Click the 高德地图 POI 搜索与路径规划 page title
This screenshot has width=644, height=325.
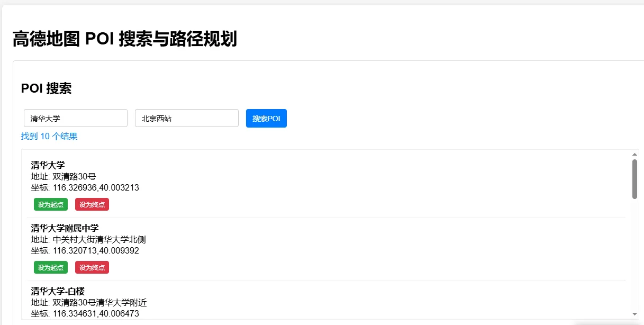tap(124, 39)
